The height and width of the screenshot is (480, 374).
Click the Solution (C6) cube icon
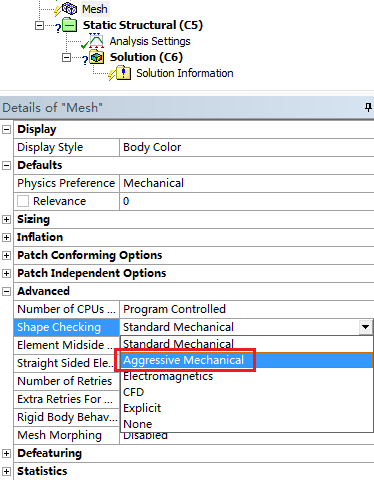tap(97, 57)
